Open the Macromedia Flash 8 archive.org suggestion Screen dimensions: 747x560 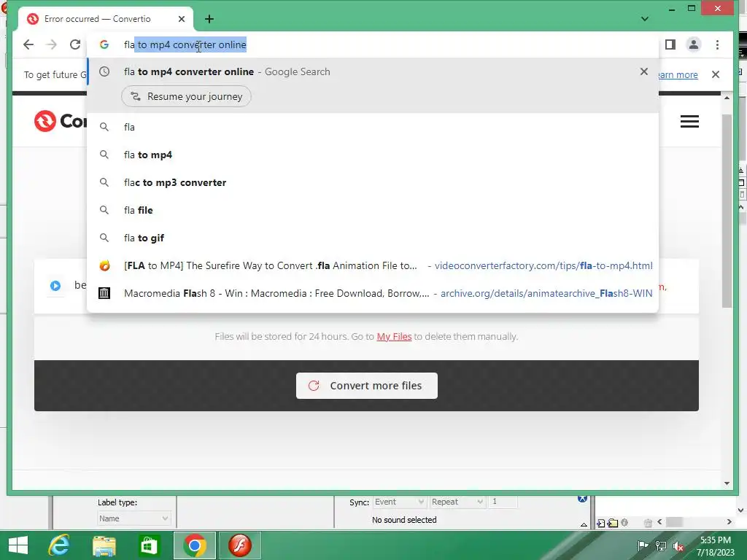coord(373,293)
